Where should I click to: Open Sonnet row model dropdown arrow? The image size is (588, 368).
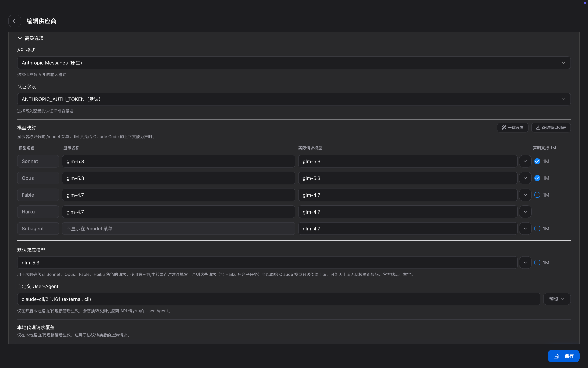525,161
